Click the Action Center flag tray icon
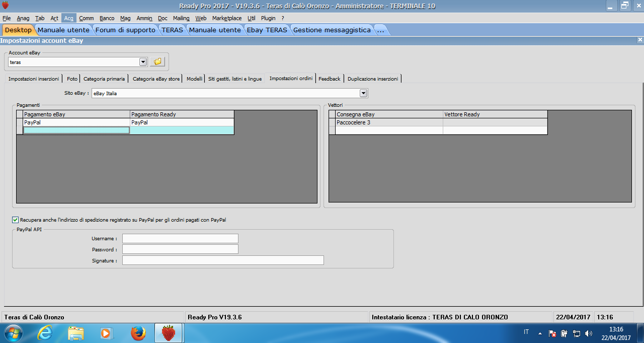Screen dimensions: 644x343 (552, 333)
